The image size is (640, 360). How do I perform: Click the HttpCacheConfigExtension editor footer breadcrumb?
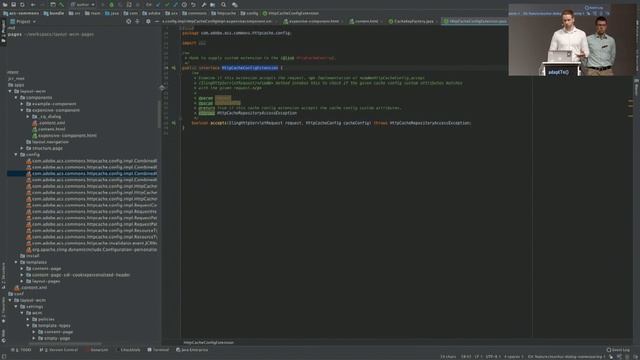[209, 342]
